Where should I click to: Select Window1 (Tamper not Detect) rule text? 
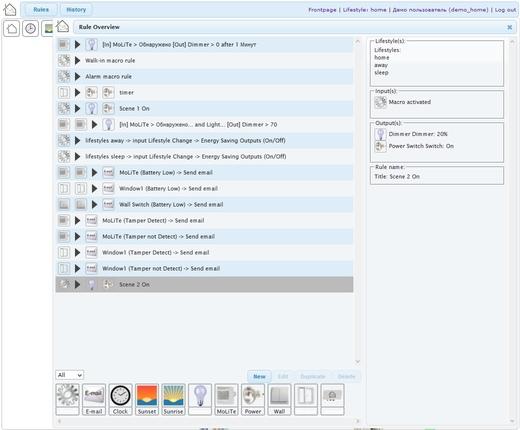click(x=161, y=269)
